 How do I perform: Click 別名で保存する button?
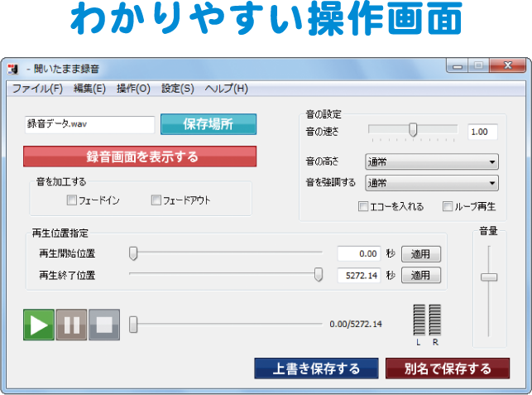click(x=448, y=369)
